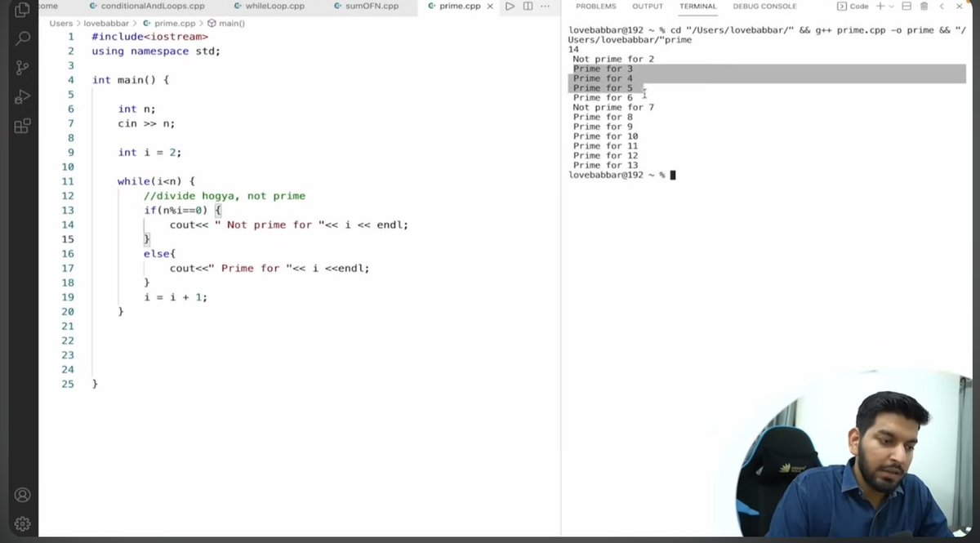Click the '//divide hogya, not prime' comment
980x543 pixels.
pos(225,196)
